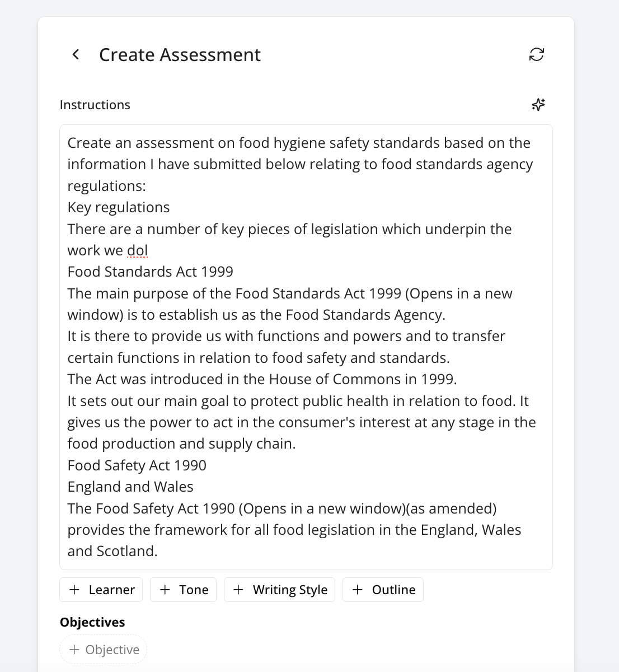Add an Outline to the assessment
The image size is (619, 672).
pos(383,590)
